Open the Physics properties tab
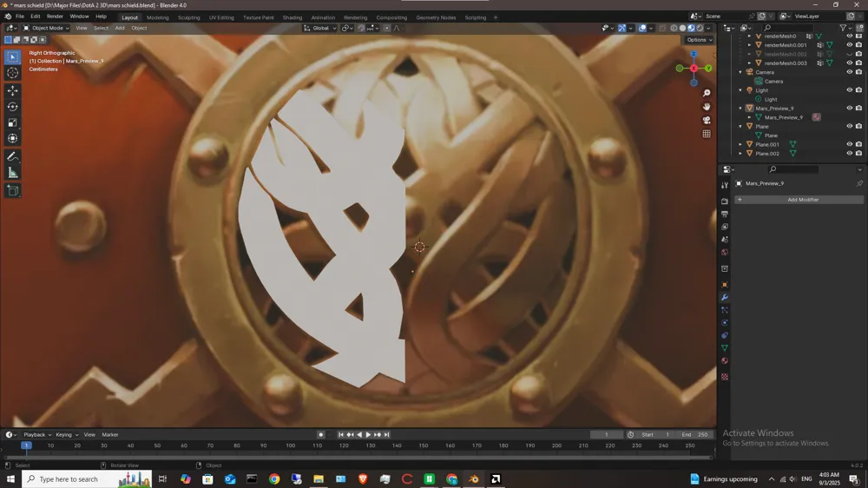868x488 pixels. 725,322
